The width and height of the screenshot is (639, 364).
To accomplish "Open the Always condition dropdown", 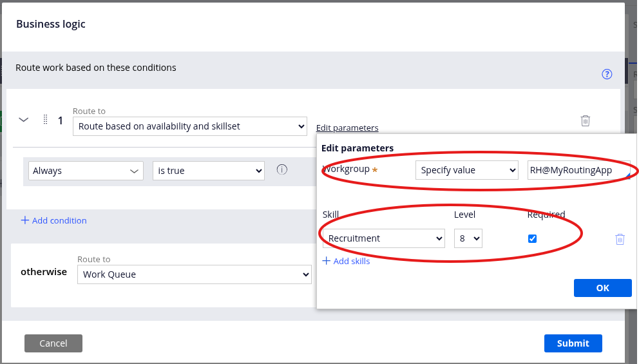I will pos(86,171).
